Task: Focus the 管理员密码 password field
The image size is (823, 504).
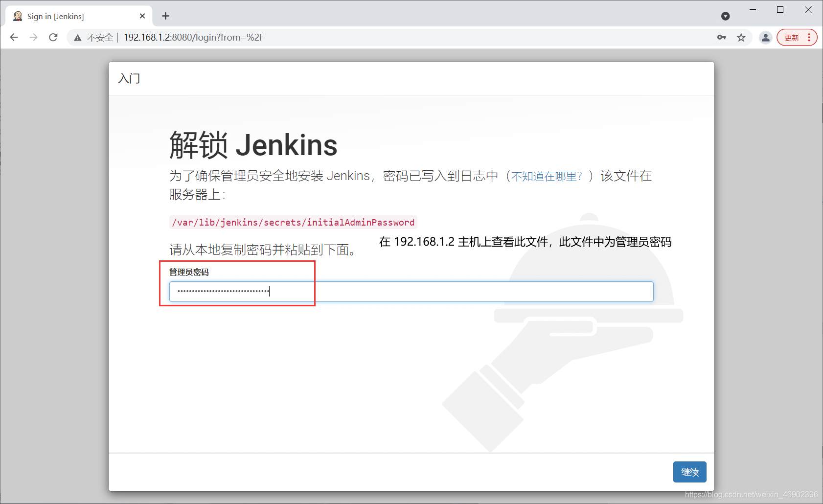Action: (411, 292)
